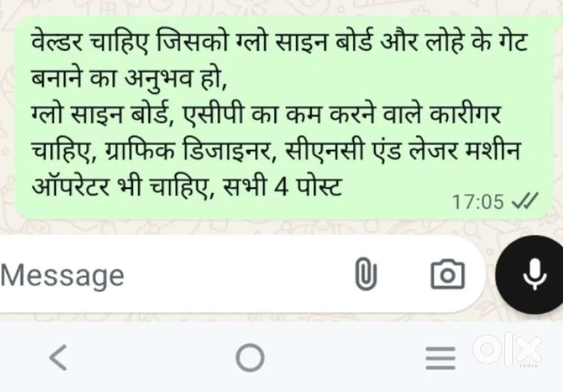Image resolution: width=563 pixels, height=392 pixels.
Task: Tap the word ऑपरेटर in message
Action: pyautogui.click(x=70, y=187)
